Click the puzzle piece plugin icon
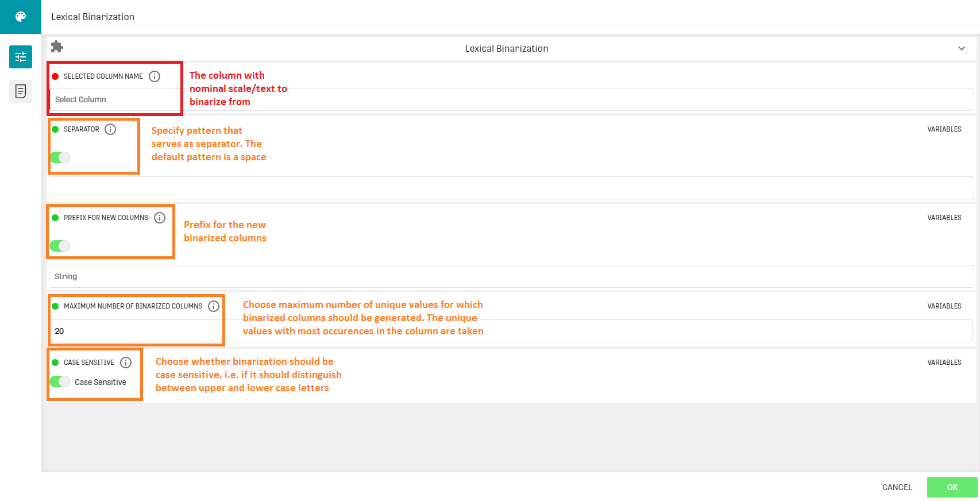980x501 pixels. pyautogui.click(x=57, y=47)
